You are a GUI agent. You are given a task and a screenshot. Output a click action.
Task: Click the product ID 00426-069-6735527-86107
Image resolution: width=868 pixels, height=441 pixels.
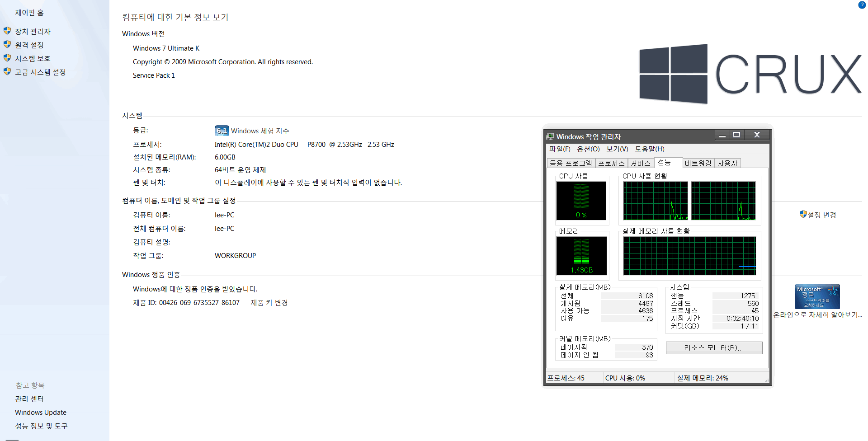tap(199, 303)
